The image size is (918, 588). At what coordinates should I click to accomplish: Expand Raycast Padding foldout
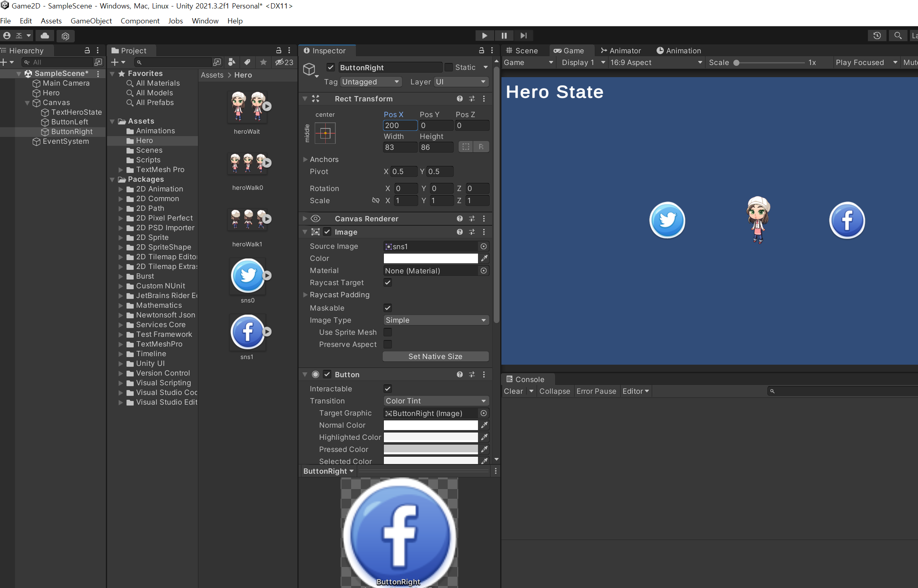click(305, 295)
